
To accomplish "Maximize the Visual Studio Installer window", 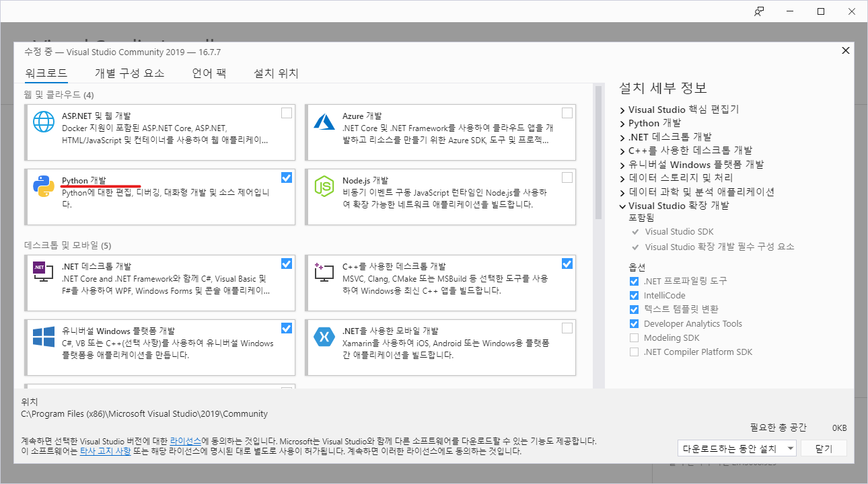I will click(821, 11).
